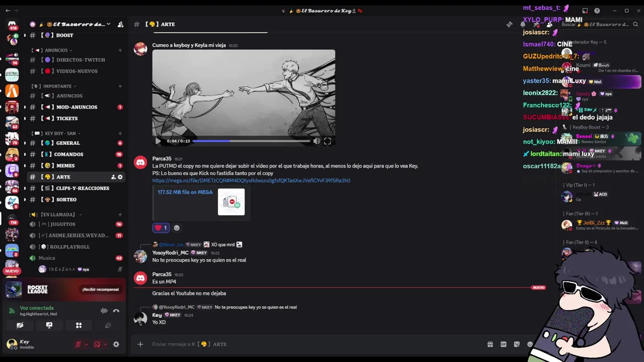The image size is (644, 362).
Task: Open audio output options arrow
Action: (x=105, y=344)
